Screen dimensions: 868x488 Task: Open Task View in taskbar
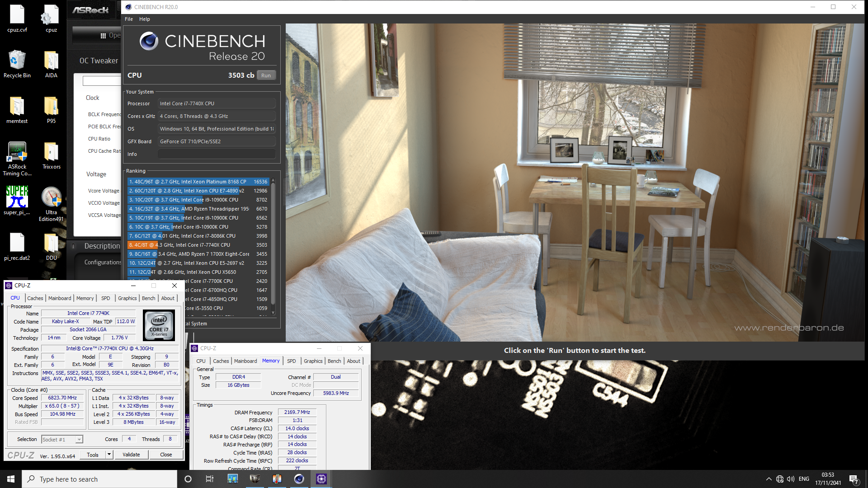[210, 479]
